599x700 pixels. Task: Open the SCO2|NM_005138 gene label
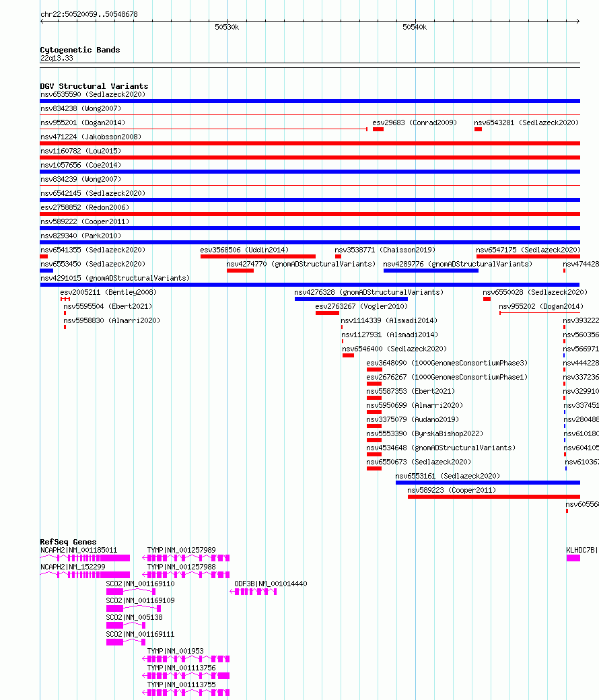[x=135, y=618]
